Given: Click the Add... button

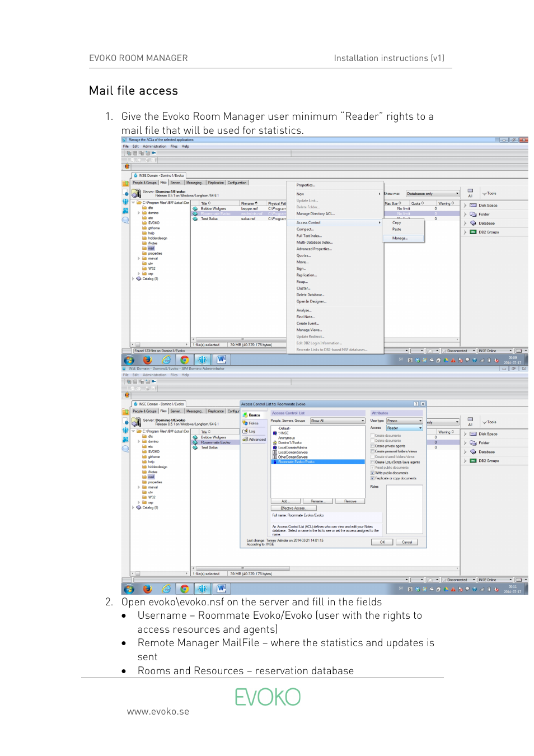Looking at the screenshot, I should pyautogui.click(x=285, y=501).
